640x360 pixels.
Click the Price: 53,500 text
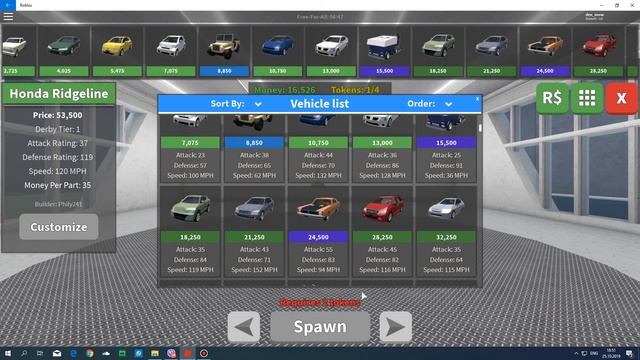coord(58,115)
